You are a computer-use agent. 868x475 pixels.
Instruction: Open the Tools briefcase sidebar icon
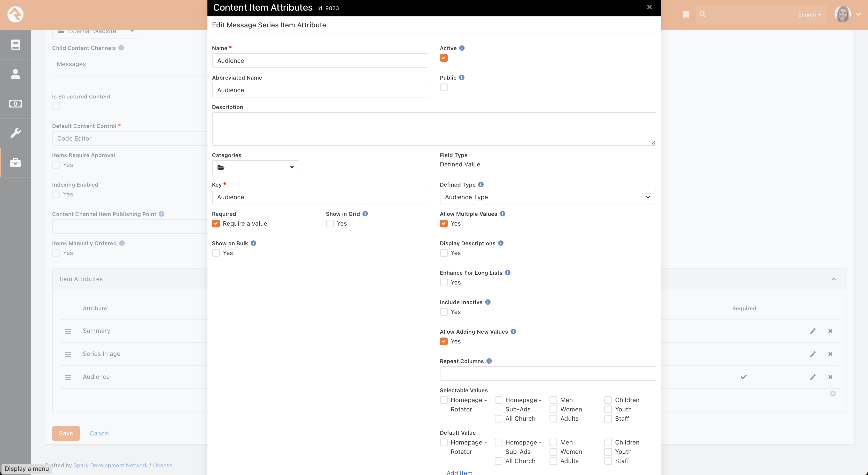pos(16,163)
